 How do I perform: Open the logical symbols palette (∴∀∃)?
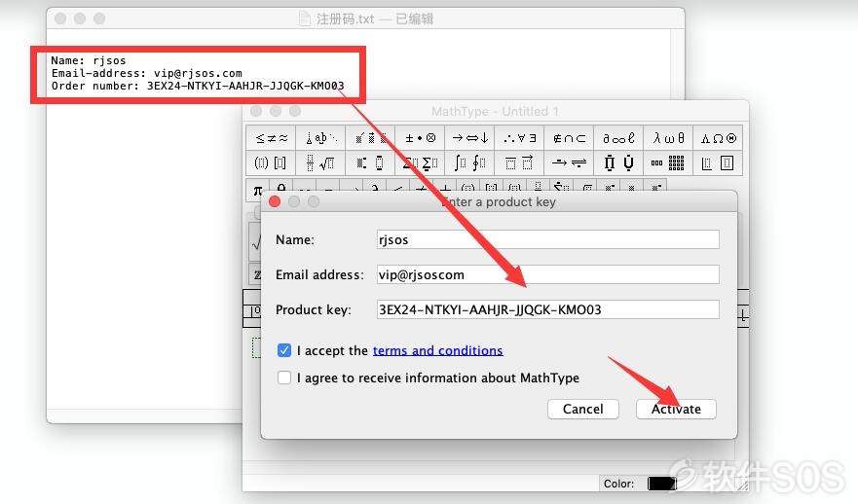point(520,138)
